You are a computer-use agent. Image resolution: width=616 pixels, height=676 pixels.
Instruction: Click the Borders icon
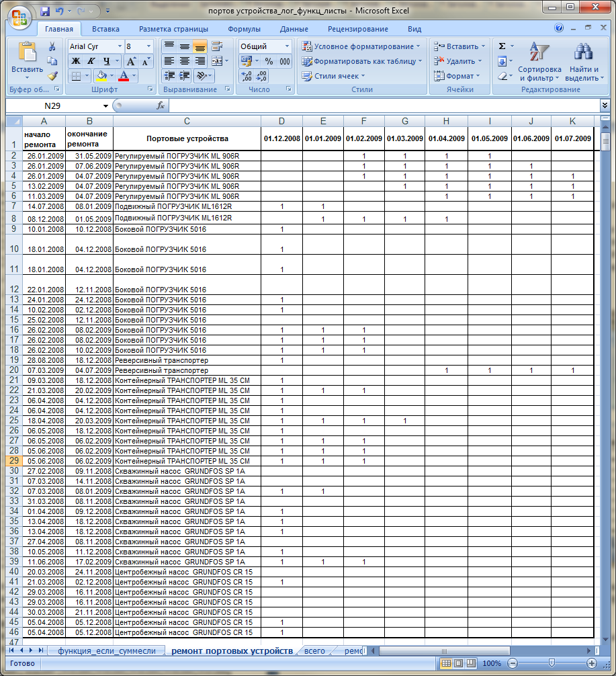pyautogui.click(x=76, y=77)
